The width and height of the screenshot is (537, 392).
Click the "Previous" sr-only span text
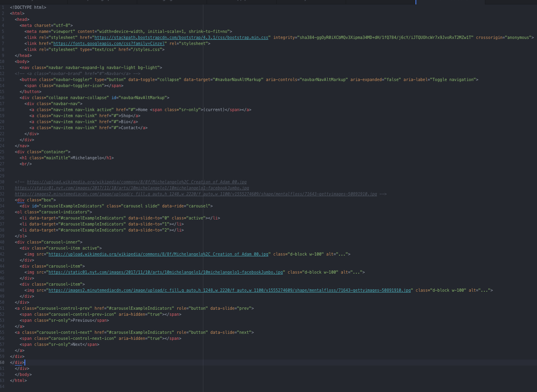[82, 320]
